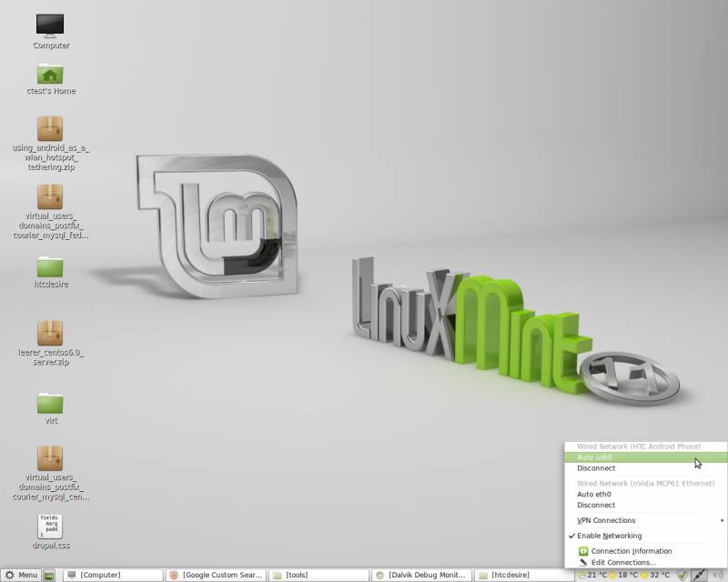Open the update manager shield tray icon
The image size is (728, 582).
pos(682,575)
